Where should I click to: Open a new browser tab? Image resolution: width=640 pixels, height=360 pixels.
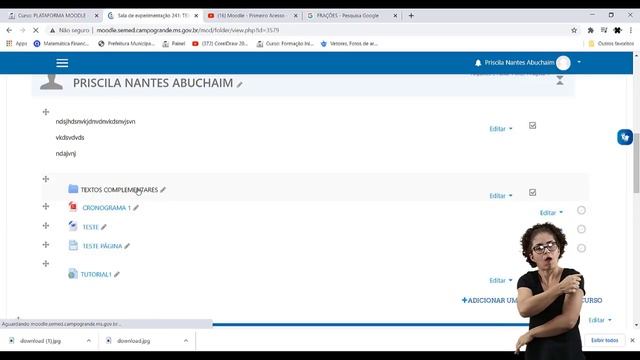[411, 16]
